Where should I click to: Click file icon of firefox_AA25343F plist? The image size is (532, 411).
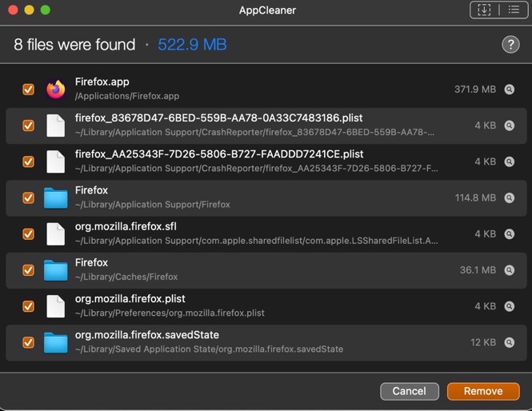(x=56, y=162)
